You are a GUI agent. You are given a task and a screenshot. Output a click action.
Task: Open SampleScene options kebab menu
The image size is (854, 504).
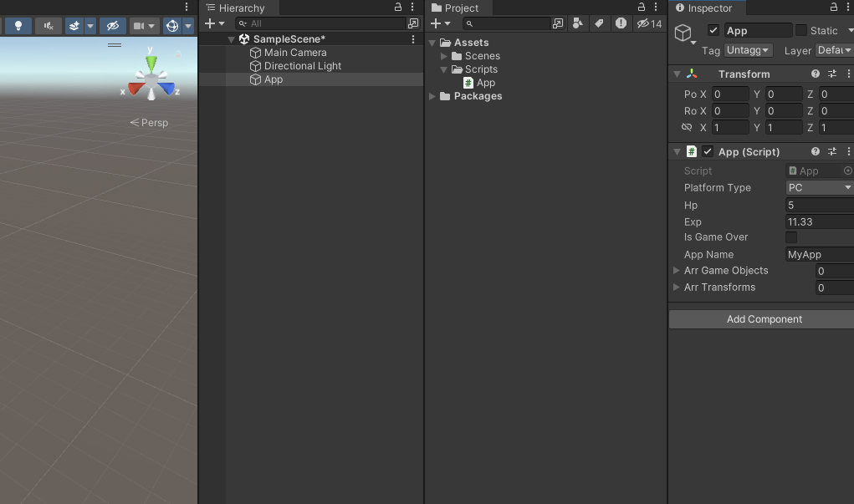tap(413, 39)
